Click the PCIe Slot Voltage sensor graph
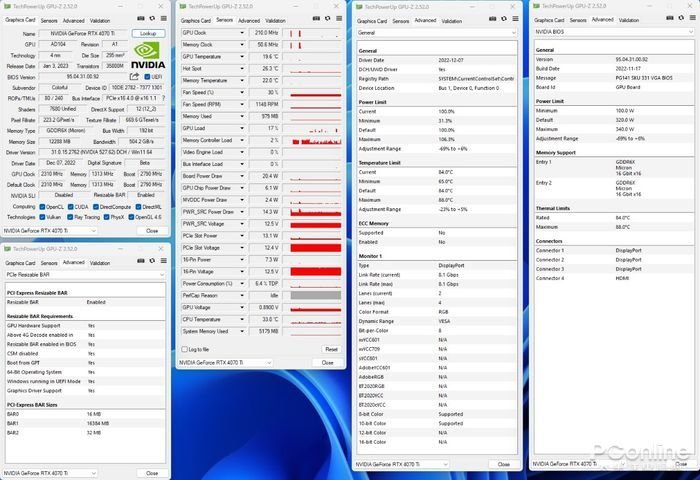Viewport: 700px width, 480px height. pos(316,248)
